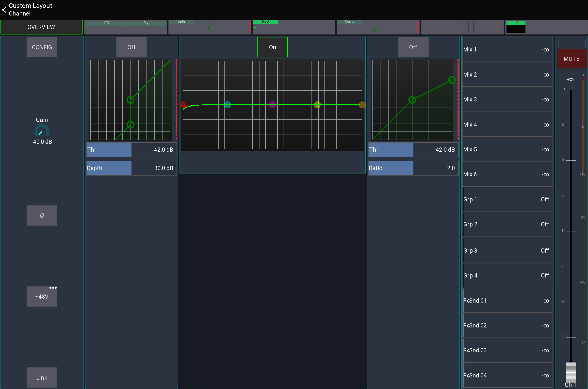
Task: Click the back arrow to Custom Layout
Action: tap(4, 10)
